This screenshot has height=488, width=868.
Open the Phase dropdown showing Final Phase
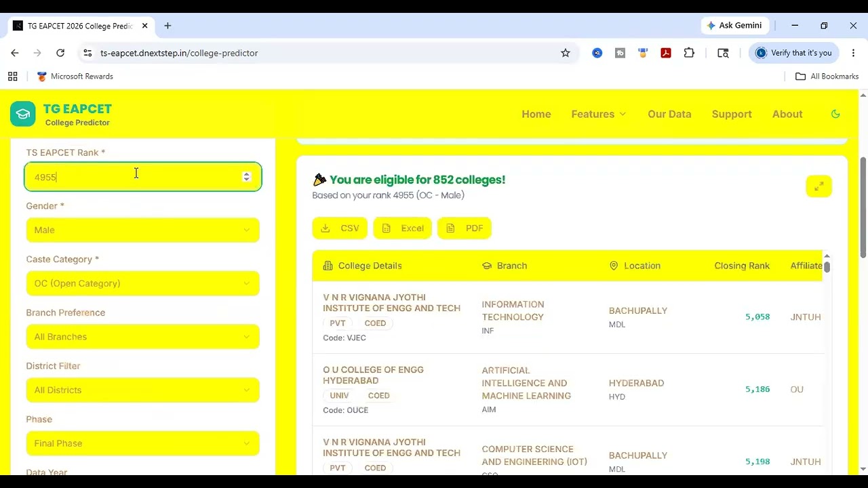(143, 443)
